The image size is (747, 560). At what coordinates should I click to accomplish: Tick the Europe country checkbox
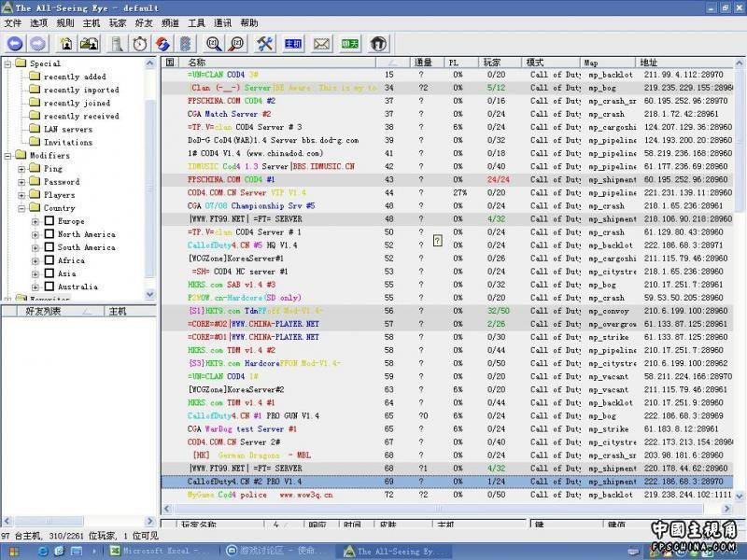coord(49,221)
